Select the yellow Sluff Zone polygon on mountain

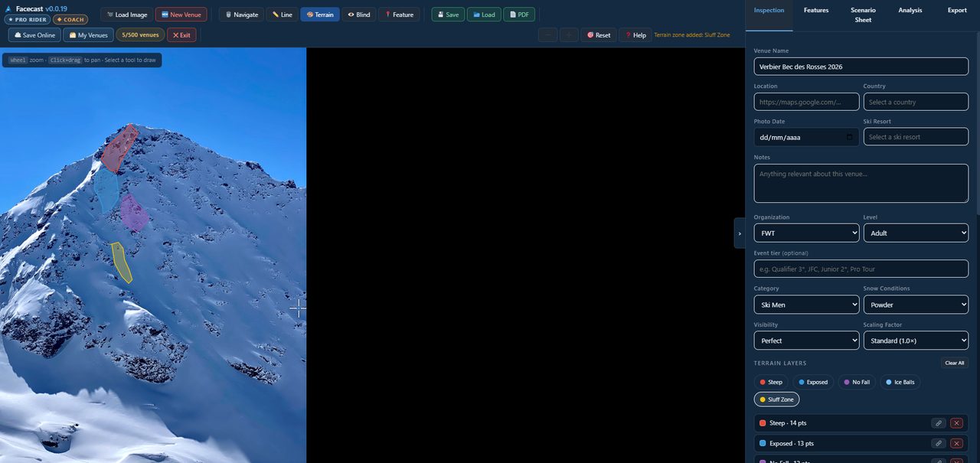point(121,262)
